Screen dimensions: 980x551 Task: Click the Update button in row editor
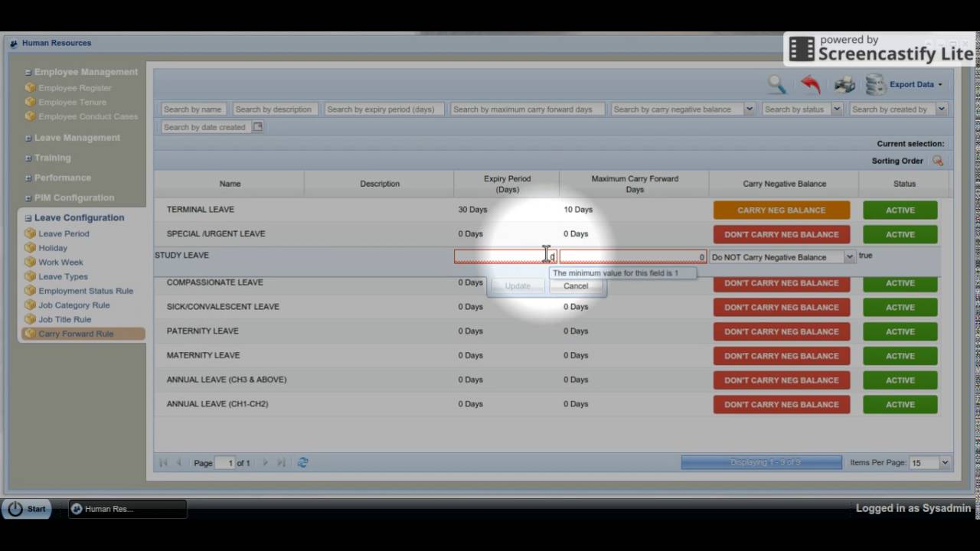518,286
